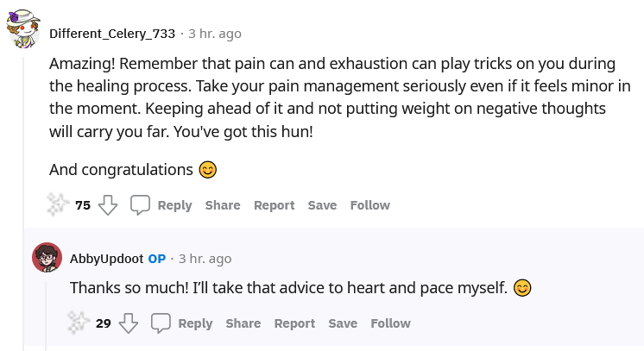Open Different_Celery_733's avatar
The height and width of the screenshot is (351, 644).
[x=23, y=28]
